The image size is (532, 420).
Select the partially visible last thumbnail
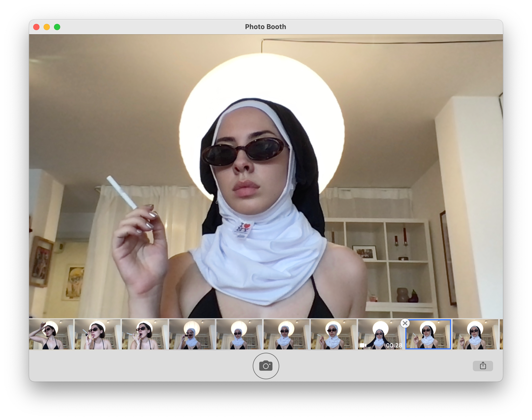(501, 334)
